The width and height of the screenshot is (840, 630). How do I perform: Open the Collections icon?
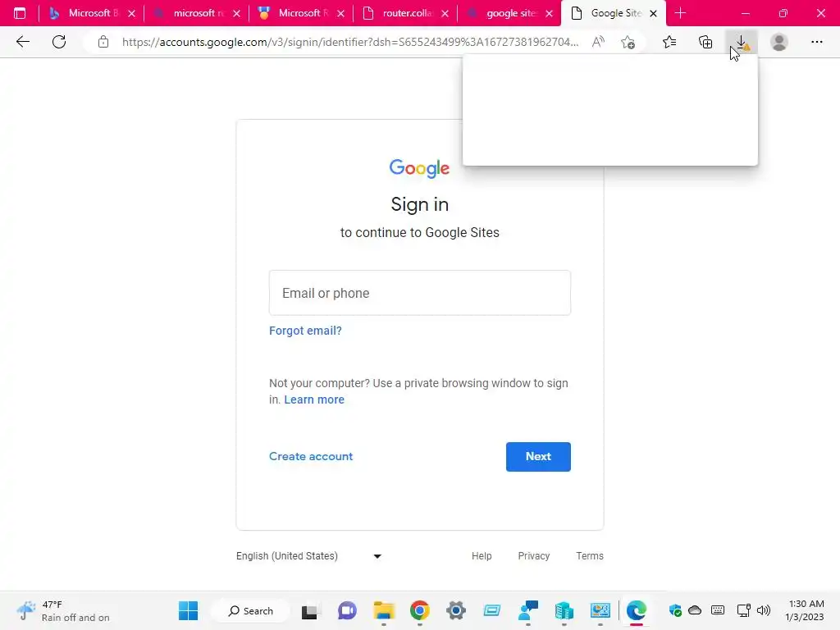[x=705, y=42]
